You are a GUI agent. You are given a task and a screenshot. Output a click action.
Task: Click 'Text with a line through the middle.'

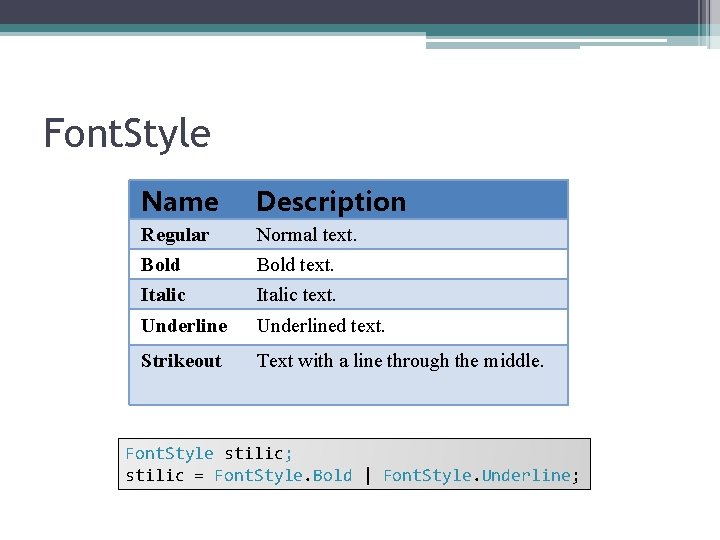pos(400,361)
